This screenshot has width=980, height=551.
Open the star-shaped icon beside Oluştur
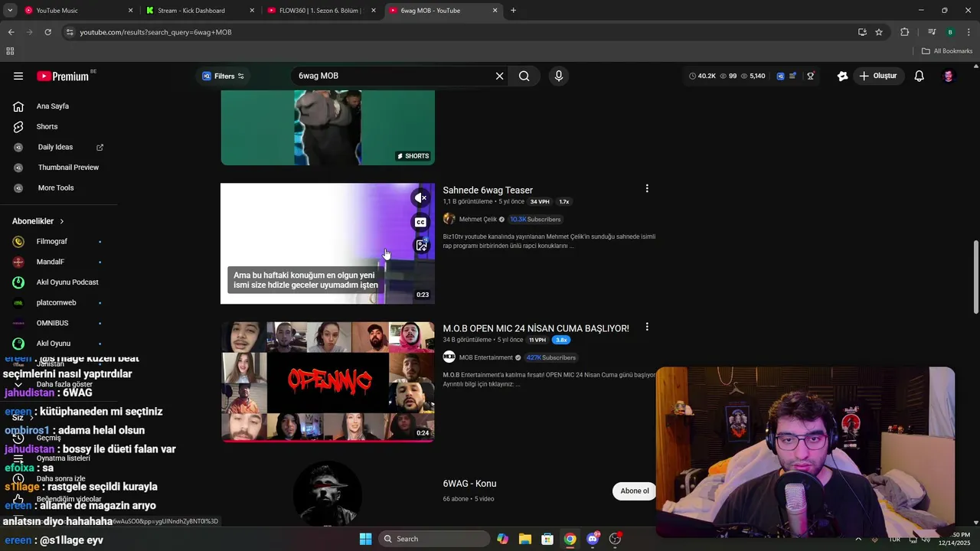[x=843, y=76]
